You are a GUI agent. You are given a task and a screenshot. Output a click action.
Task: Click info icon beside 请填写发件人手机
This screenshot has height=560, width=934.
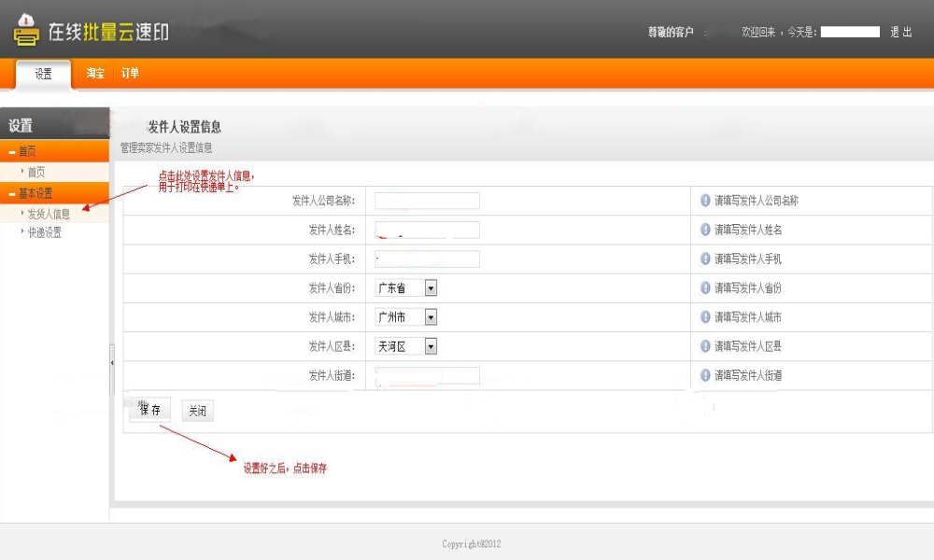(x=705, y=259)
